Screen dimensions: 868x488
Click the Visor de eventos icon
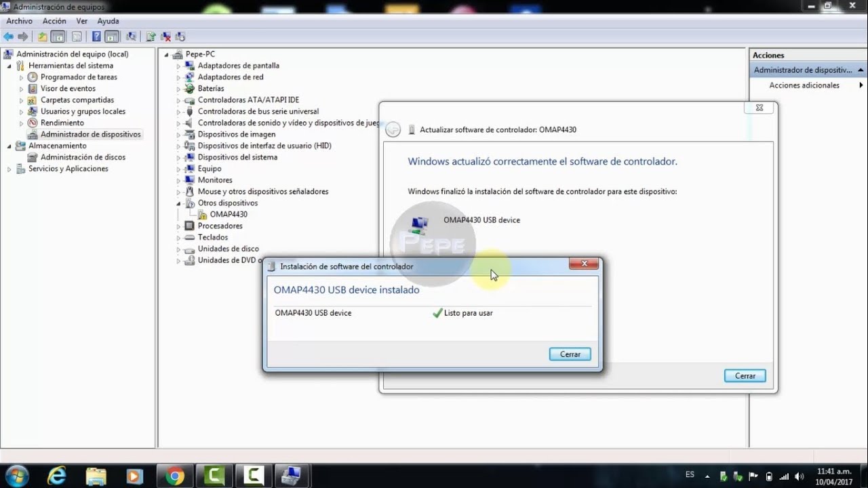[x=33, y=89]
